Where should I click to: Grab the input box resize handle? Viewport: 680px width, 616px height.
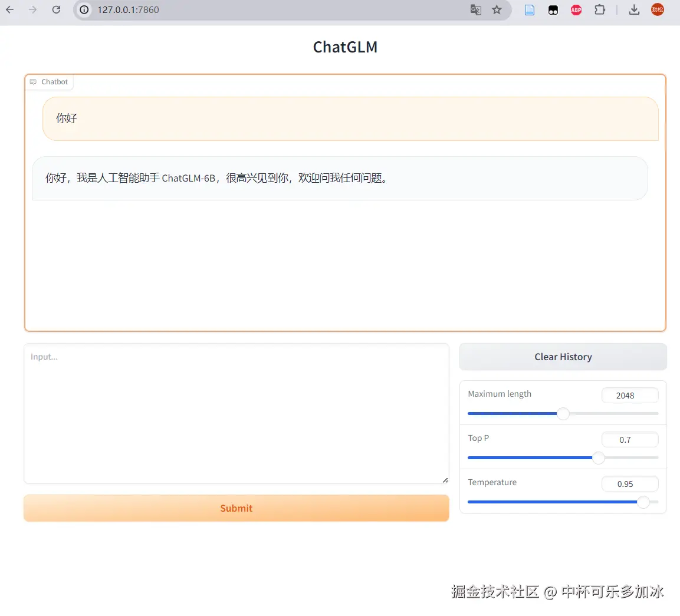pyautogui.click(x=445, y=480)
